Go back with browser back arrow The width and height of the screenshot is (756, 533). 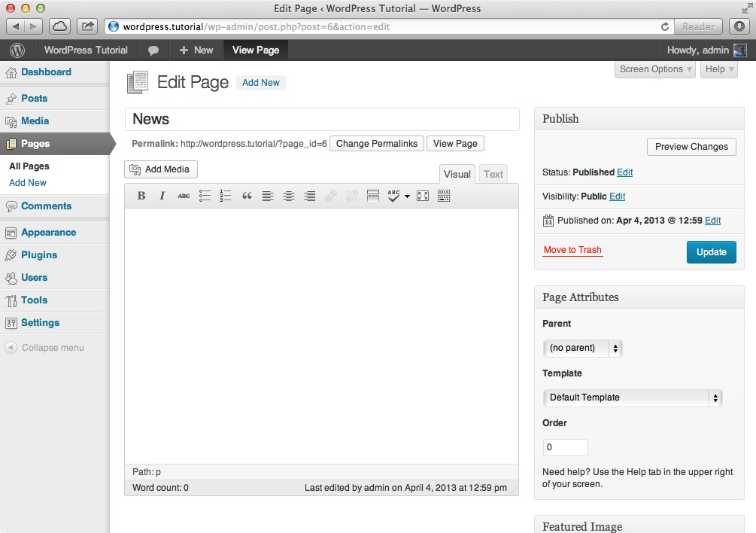16,26
